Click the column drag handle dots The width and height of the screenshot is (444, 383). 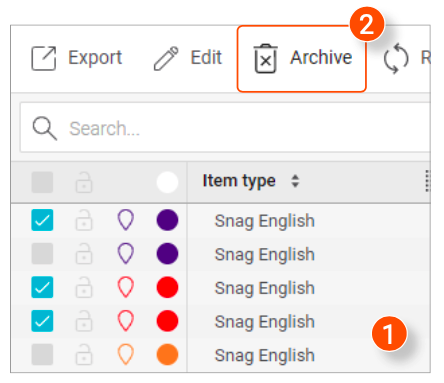tap(428, 181)
